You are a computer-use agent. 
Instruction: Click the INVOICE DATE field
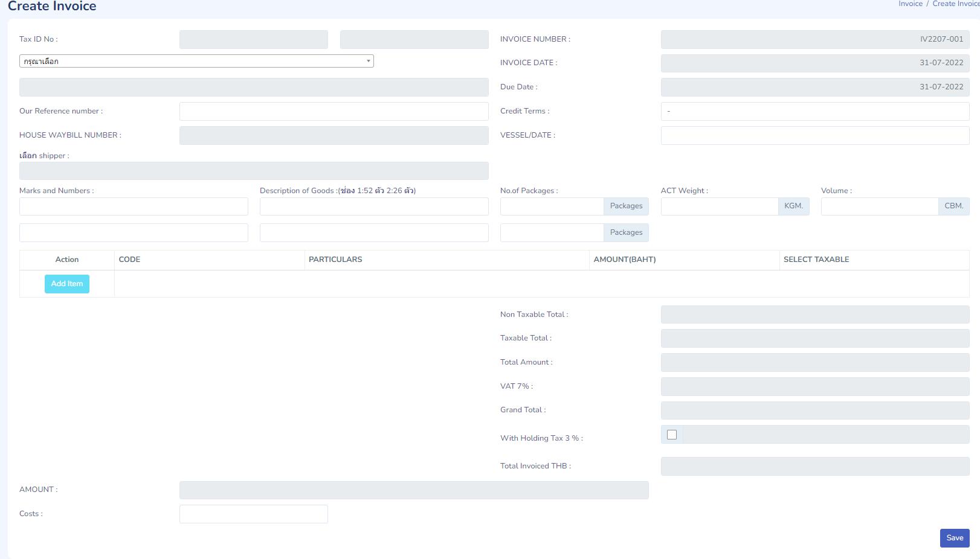coord(814,63)
